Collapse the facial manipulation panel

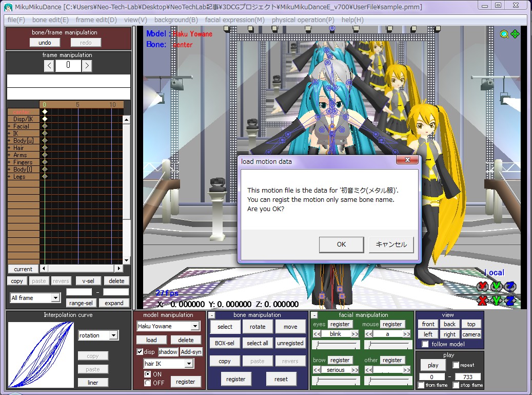[x=314, y=315]
